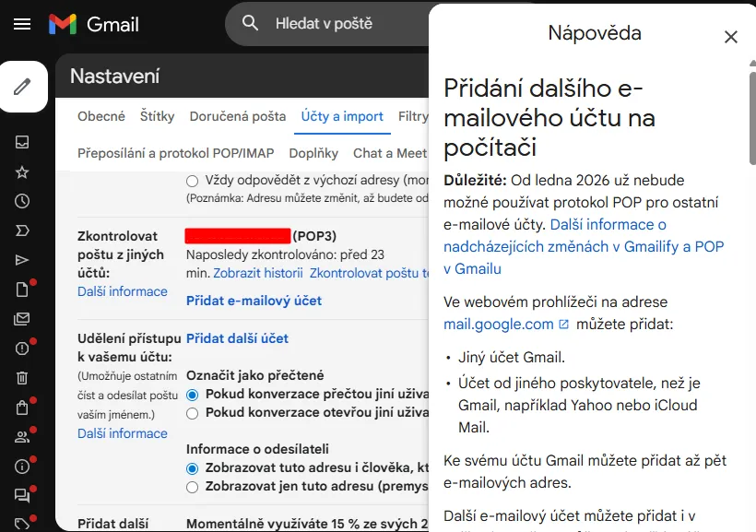This screenshot has height=532, width=756.
Task: Open Snoozed clock icon in sidebar
Action: 22,201
